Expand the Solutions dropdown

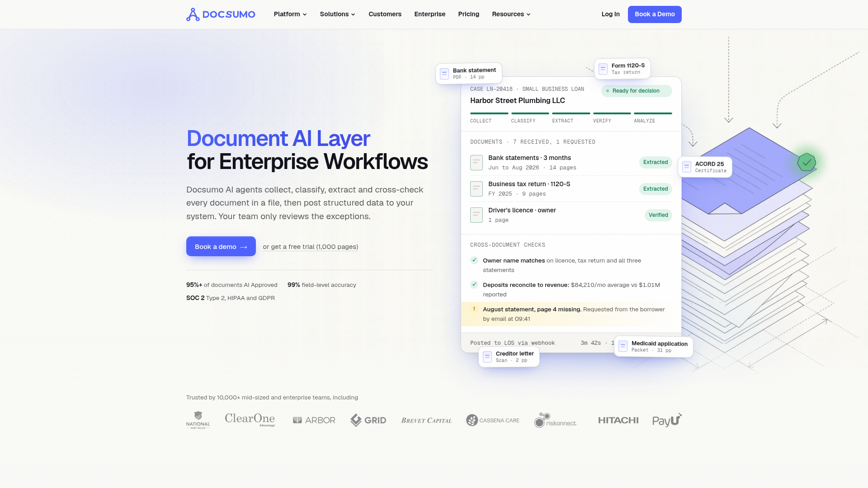pyautogui.click(x=338, y=14)
